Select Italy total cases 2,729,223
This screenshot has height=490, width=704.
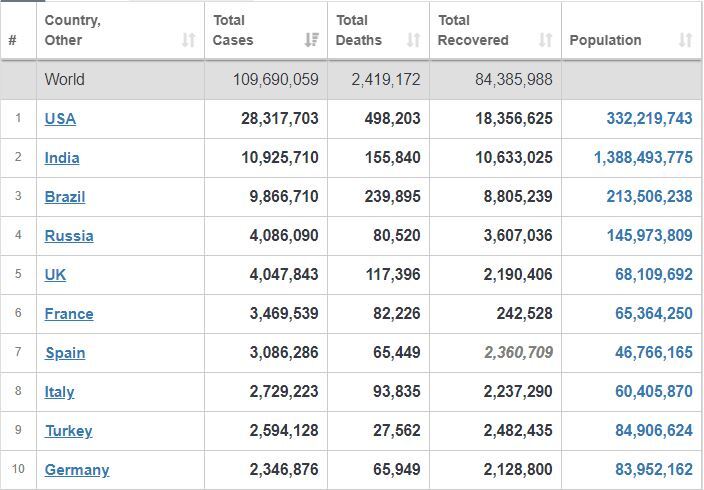[x=284, y=392]
